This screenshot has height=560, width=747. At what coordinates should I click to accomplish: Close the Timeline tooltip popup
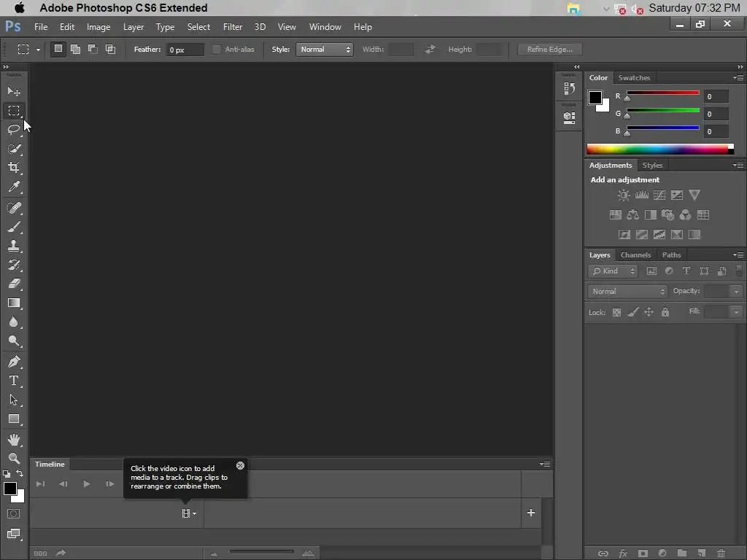click(x=240, y=466)
